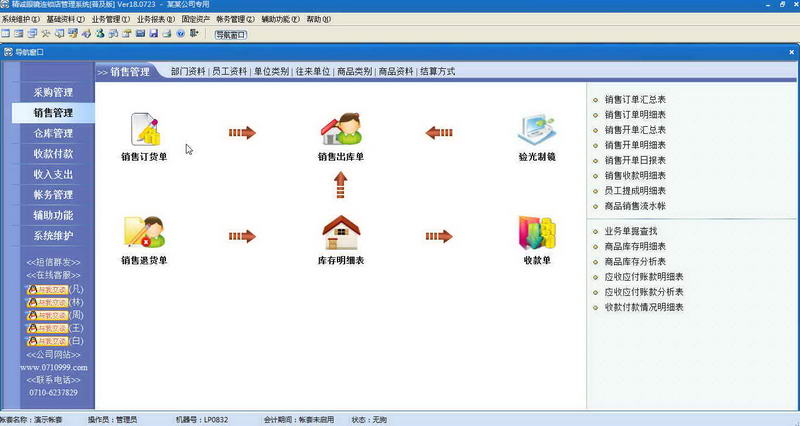Start QQ chat with contact (白)
This screenshot has height=426, width=800.
click(x=46, y=341)
